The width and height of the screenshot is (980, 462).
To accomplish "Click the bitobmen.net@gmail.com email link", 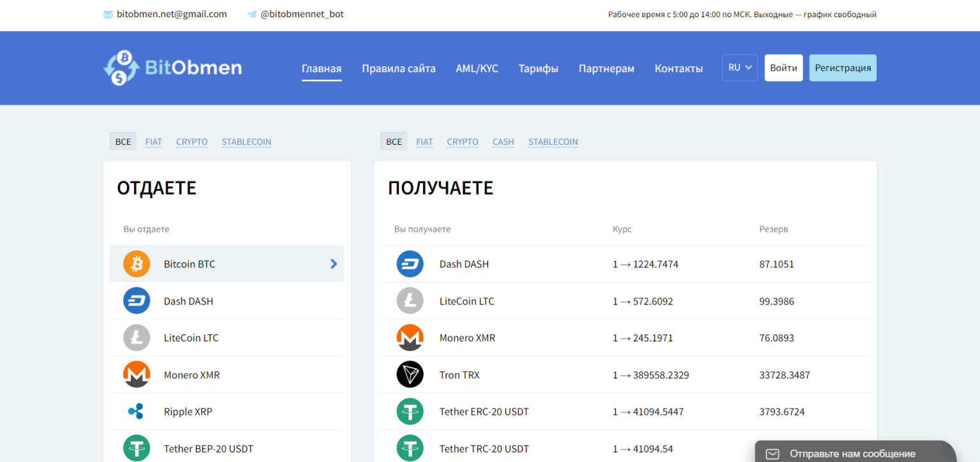I will (x=172, y=14).
